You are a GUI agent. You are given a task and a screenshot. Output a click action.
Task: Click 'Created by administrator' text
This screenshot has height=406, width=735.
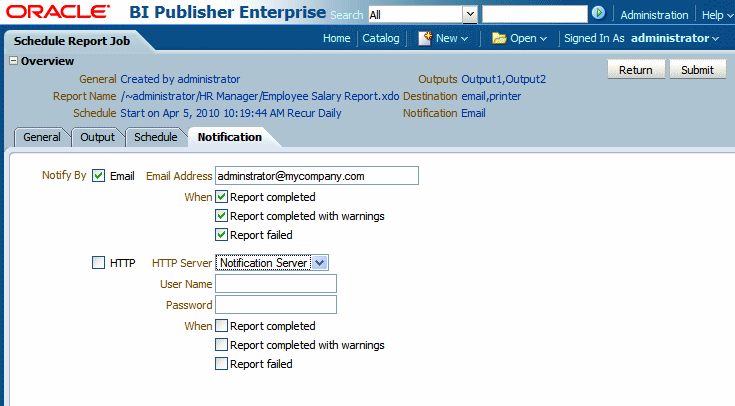click(180, 79)
